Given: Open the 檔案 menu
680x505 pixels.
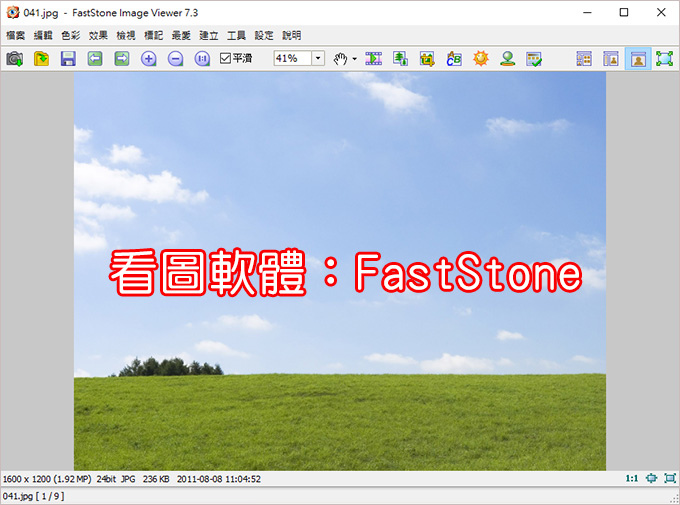Looking at the screenshot, I should point(16,35).
